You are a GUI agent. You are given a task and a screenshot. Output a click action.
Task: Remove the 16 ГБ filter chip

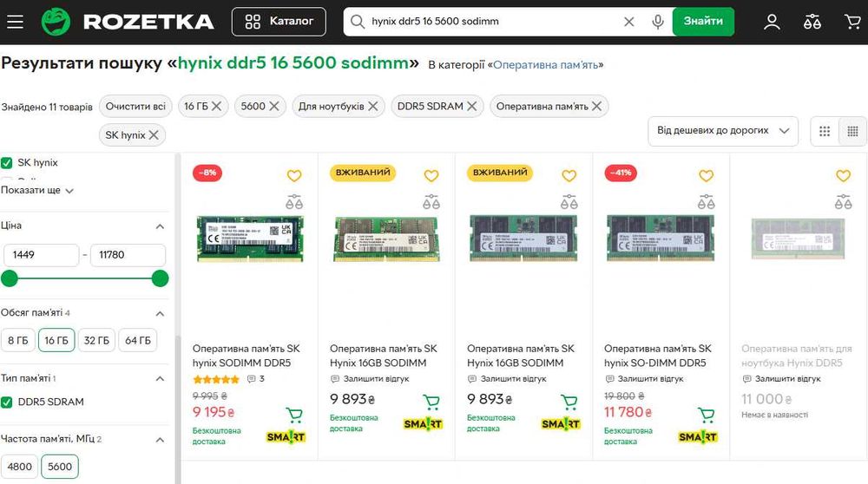[216, 106]
